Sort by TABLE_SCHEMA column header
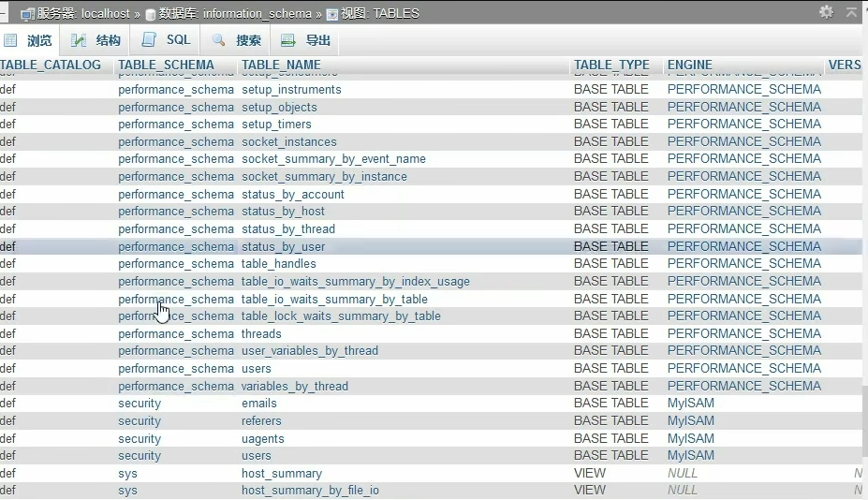Screen dimensions: 868x500 [x=166, y=65]
